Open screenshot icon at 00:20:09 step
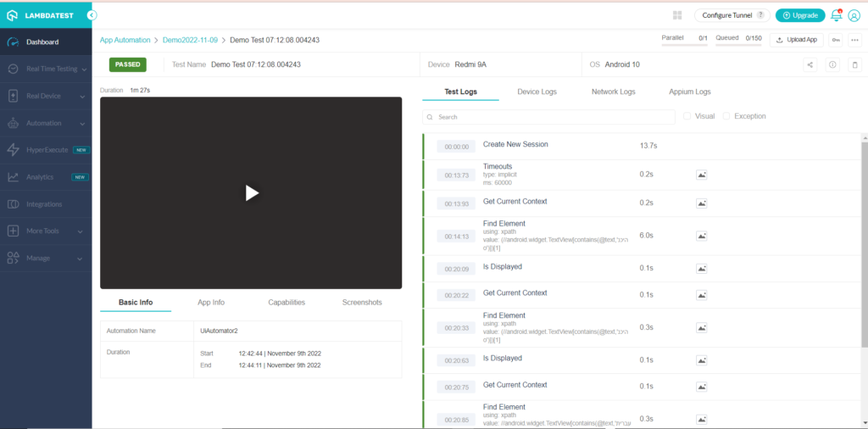The width and height of the screenshot is (868, 429). pos(701,269)
